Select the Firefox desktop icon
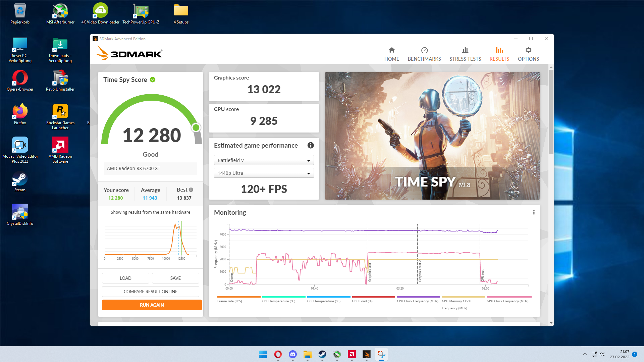 point(20,114)
